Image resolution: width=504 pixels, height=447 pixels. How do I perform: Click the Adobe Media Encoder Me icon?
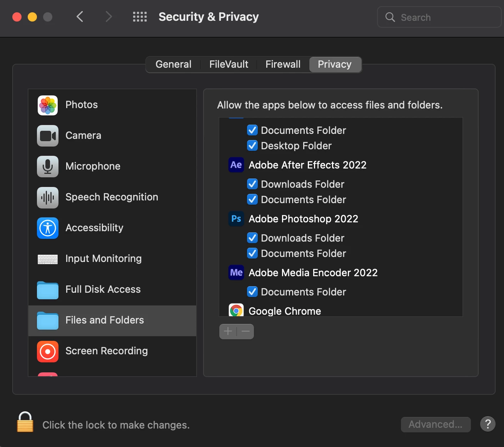click(x=236, y=273)
